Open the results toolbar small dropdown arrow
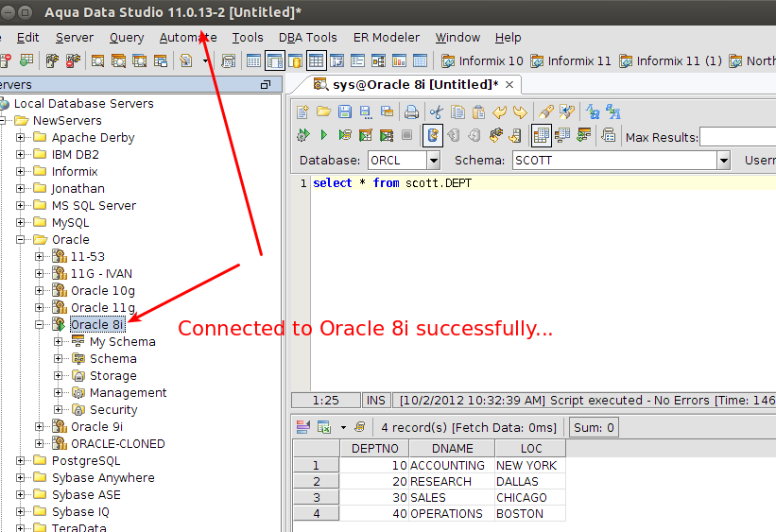 [343, 427]
